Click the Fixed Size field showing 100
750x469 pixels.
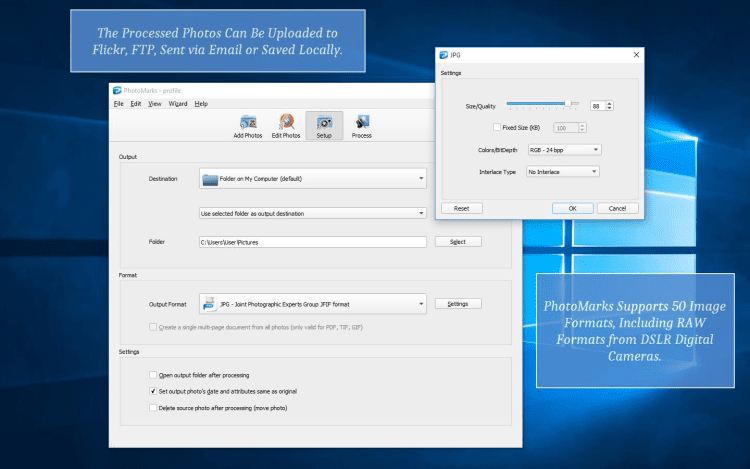[x=566, y=128]
